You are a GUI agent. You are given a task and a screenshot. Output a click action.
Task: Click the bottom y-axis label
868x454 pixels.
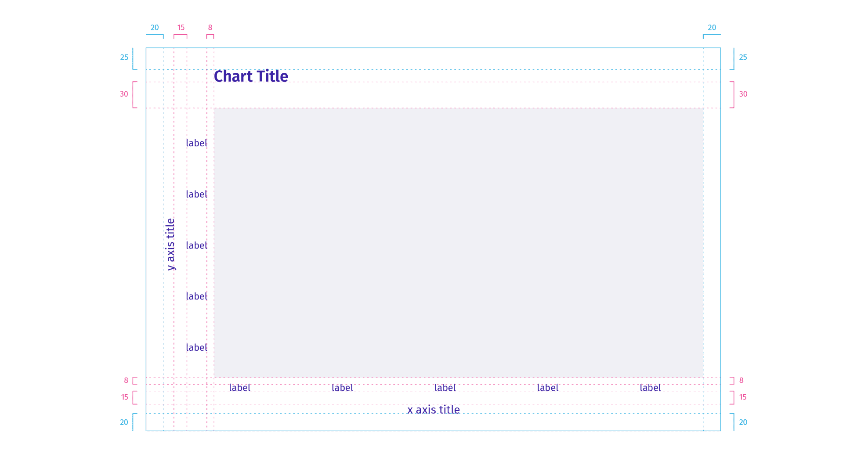(196, 348)
